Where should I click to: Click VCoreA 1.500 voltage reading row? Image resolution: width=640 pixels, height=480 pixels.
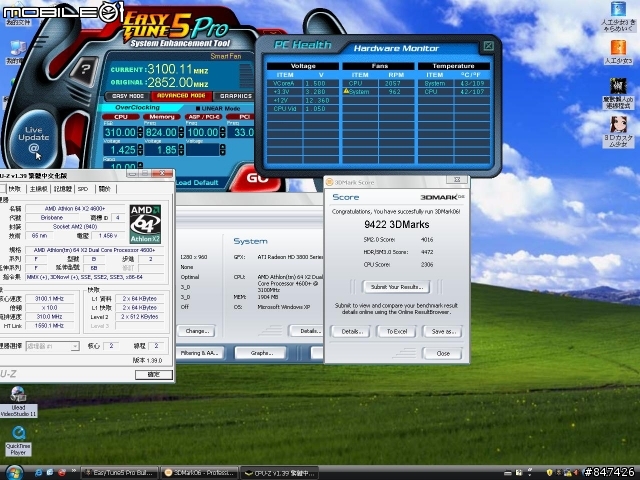302,83
